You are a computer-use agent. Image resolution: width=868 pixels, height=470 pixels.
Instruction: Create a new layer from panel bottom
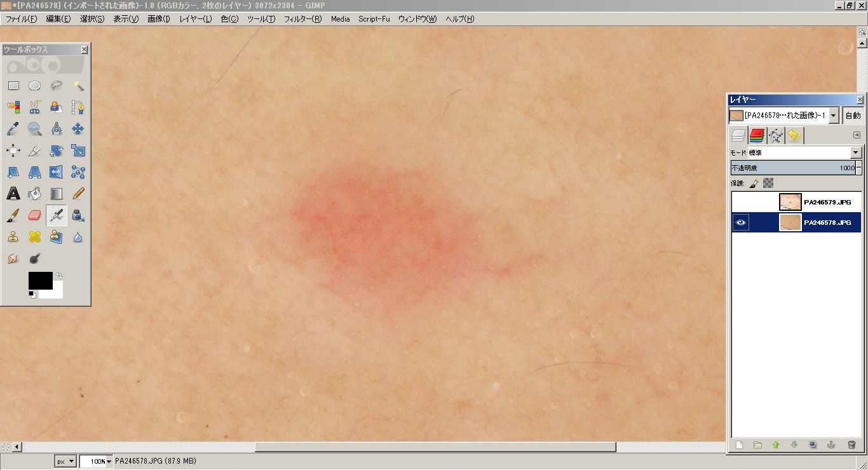click(739, 445)
